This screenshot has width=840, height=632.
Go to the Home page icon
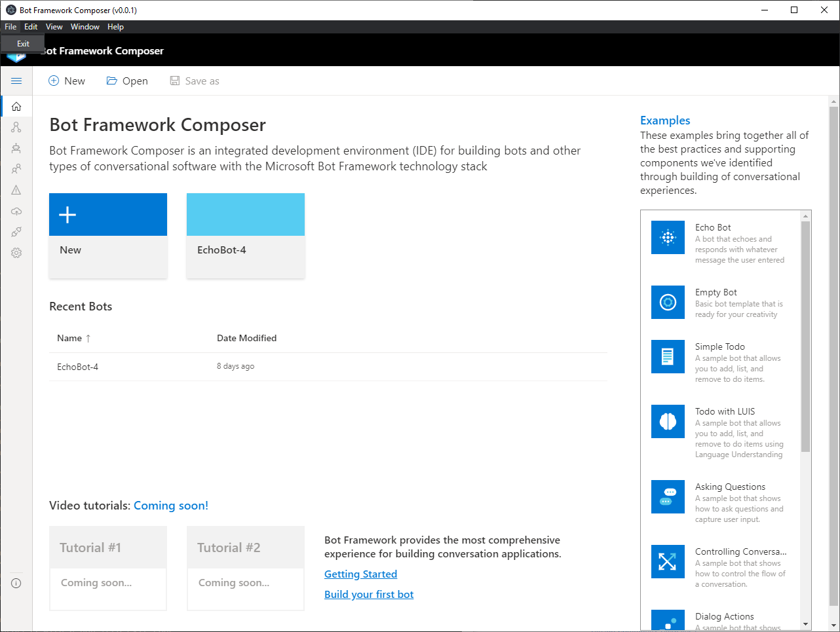tap(16, 106)
